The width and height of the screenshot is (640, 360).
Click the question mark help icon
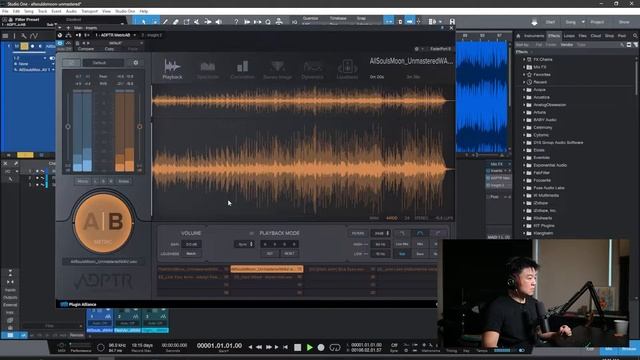[x=236, y=22]
